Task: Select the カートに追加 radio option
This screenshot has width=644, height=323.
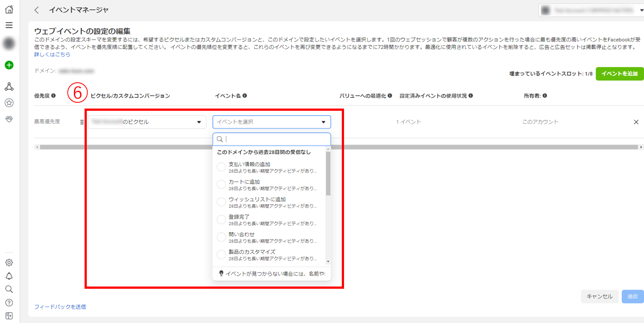Action: [221, 184]
